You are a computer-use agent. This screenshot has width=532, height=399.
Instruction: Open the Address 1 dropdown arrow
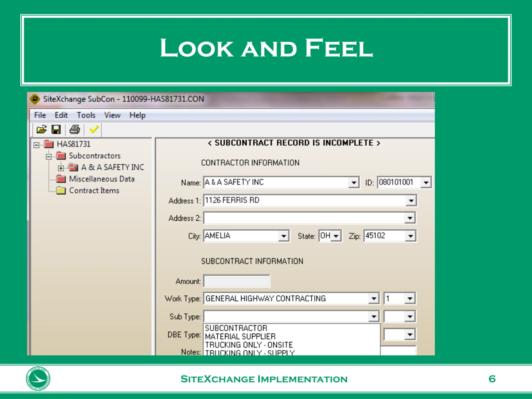click(411, 200)
